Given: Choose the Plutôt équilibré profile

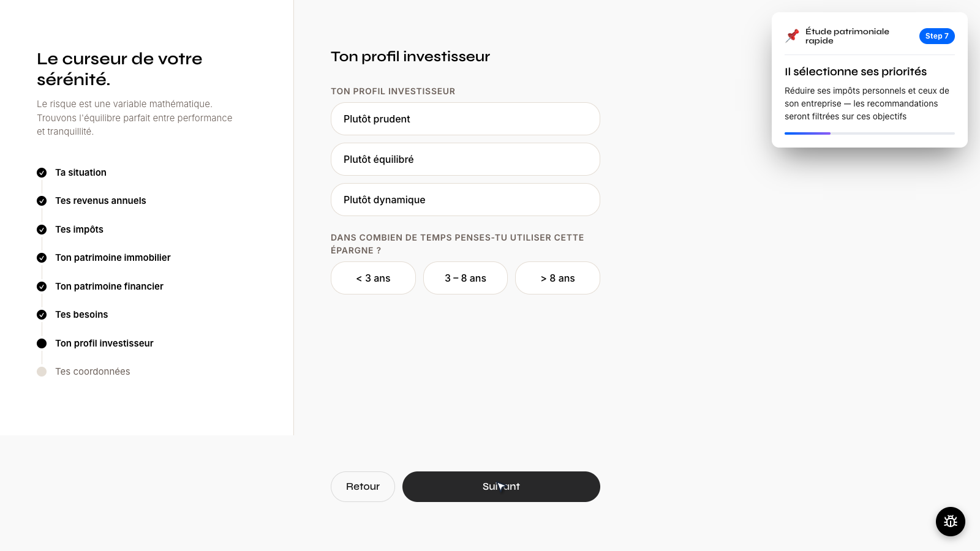Looking at the screenshot, I should (466, 159).
